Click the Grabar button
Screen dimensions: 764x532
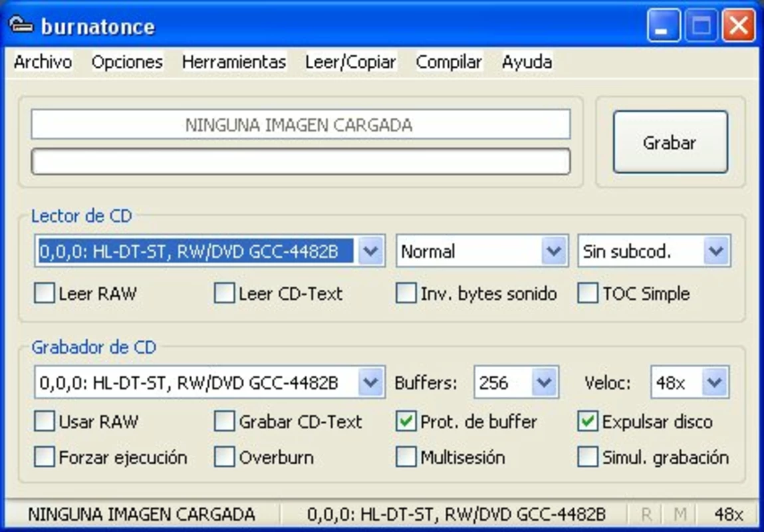[670, 142]
